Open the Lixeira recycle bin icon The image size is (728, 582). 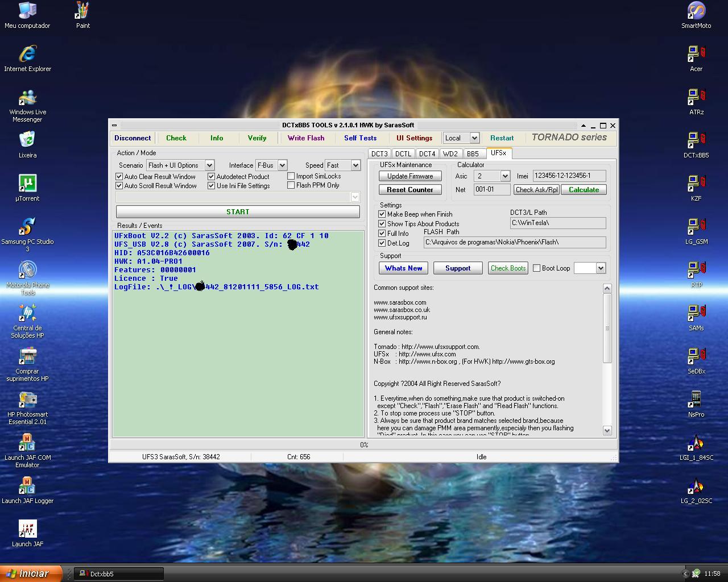pyautogui.click(x=27, y=145)
